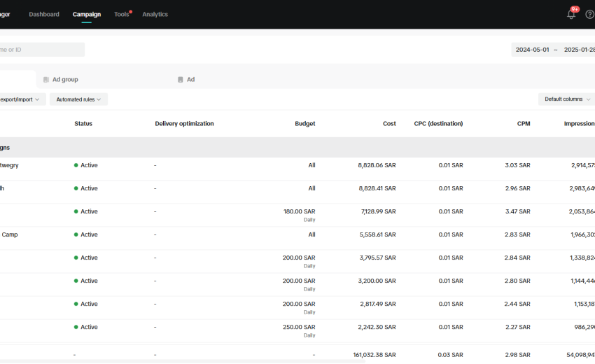Click the Ad group tab icon

46,80
